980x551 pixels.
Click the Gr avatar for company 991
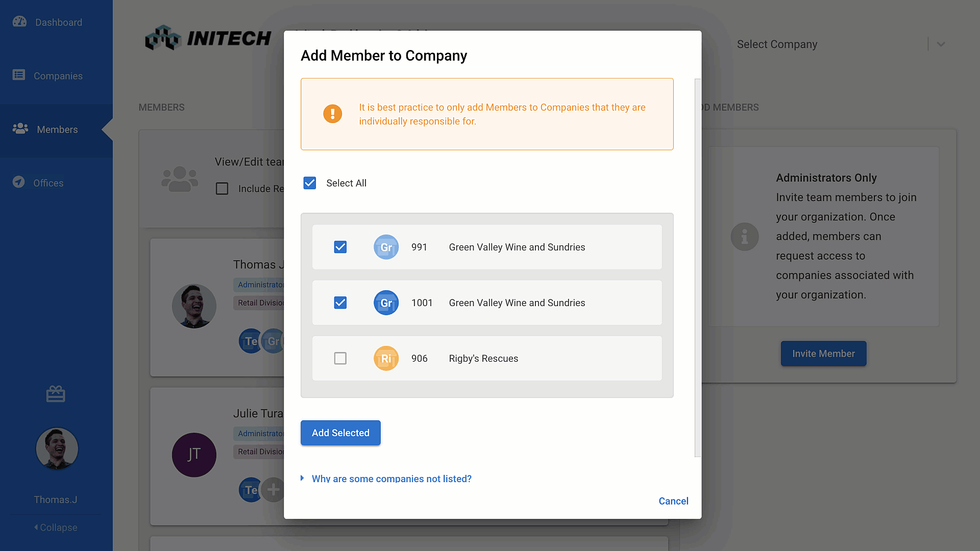pyautogui.click(x=386, y=247)
